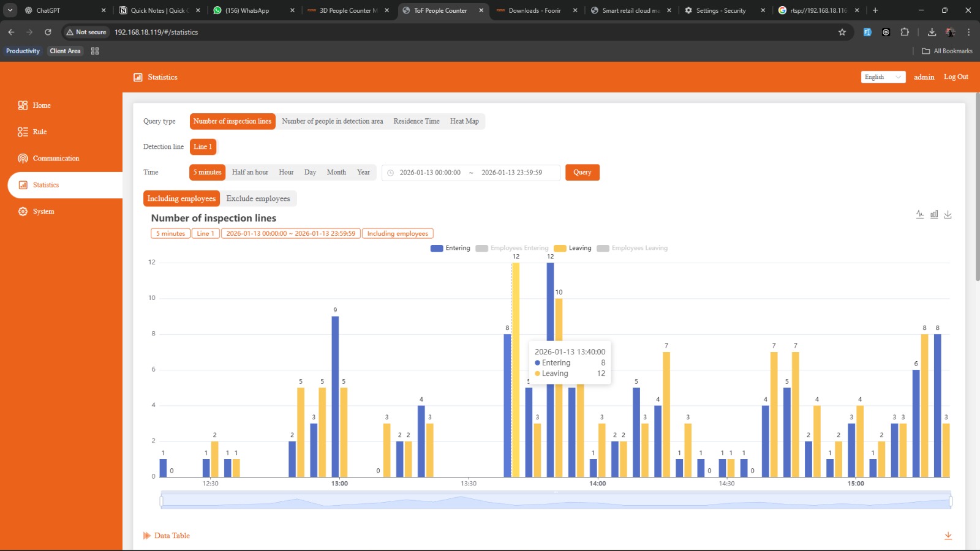Toggle Leaving series in chart legend
Image resolution: width=980 pixels, height=551 pixels.
573,248
